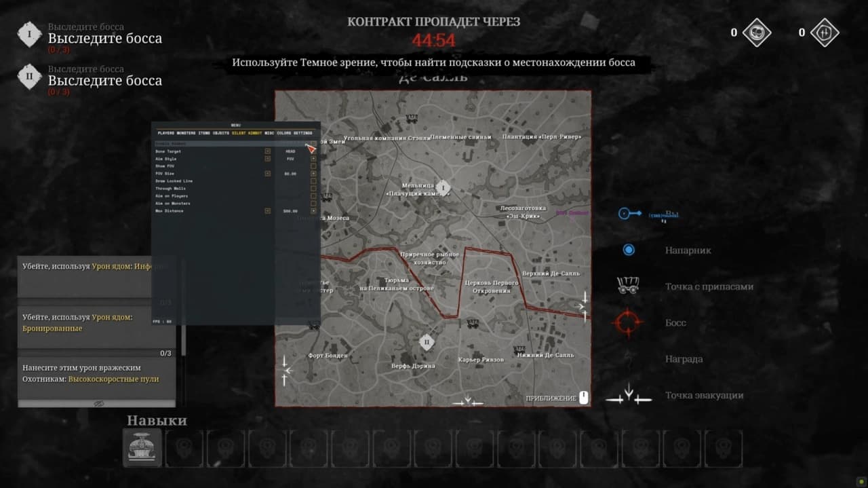Click the supply wagon icon above Moses Poultry
Viewport: 868px width, 488px height.
[328, 197]
